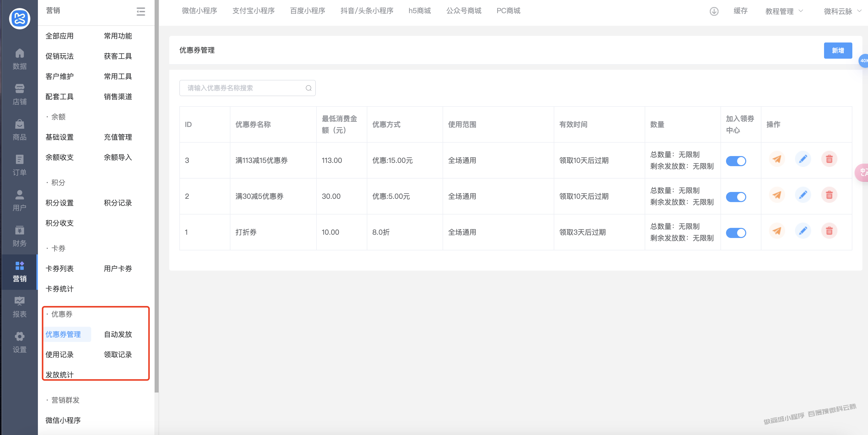The width and height of the screenshot is (868, 435).
Task: Open 卡券统计 in the submenu
Action: (59, 289)
